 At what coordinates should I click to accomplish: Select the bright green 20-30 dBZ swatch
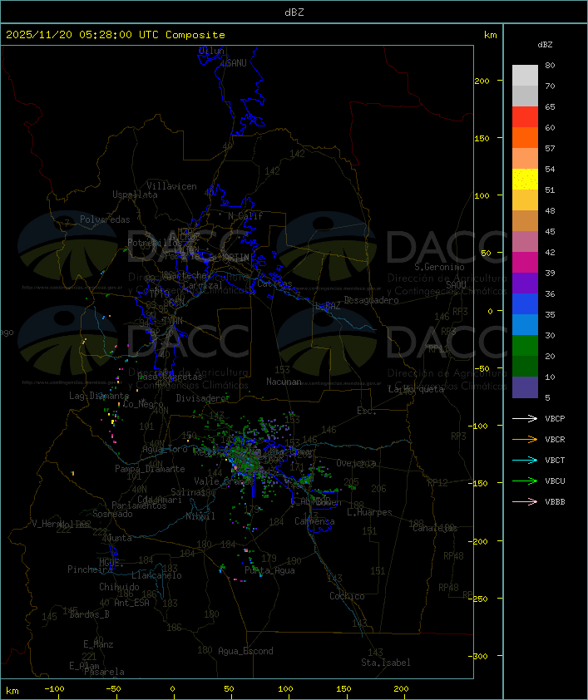525,346
